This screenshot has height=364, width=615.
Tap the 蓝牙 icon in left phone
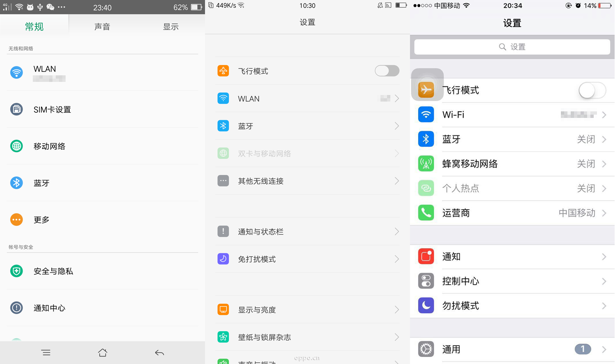click(x=16, y=183)
